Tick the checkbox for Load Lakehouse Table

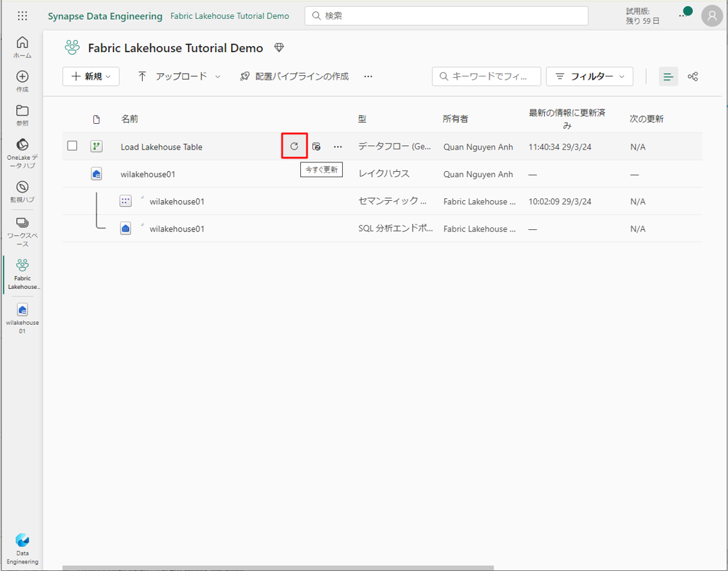click(72, 146)
